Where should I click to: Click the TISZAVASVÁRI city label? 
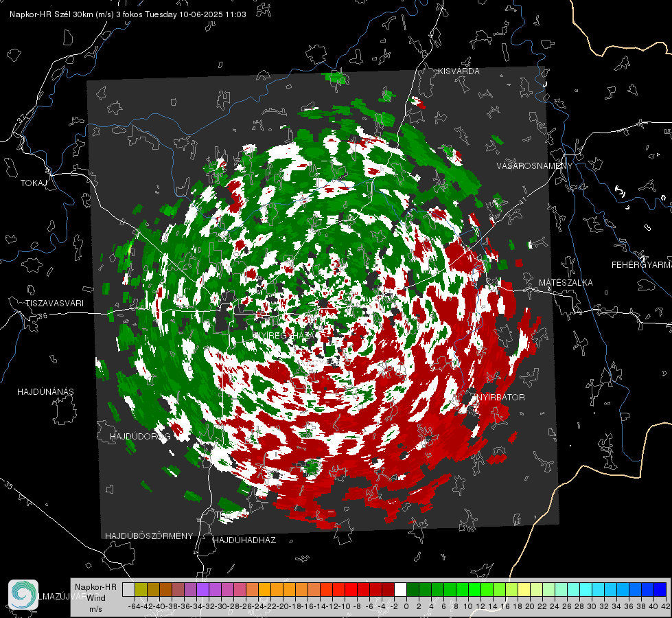click(55, 304)
